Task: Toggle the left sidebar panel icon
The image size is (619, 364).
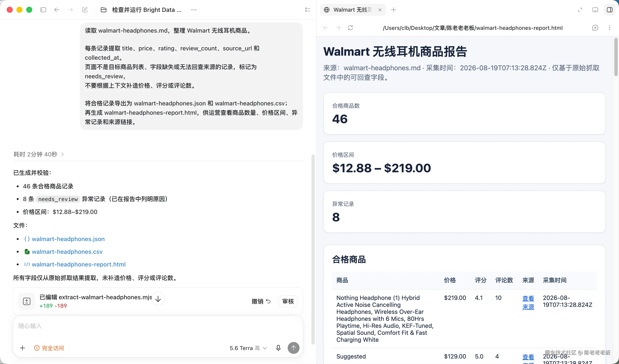Action: pos(43,10)
